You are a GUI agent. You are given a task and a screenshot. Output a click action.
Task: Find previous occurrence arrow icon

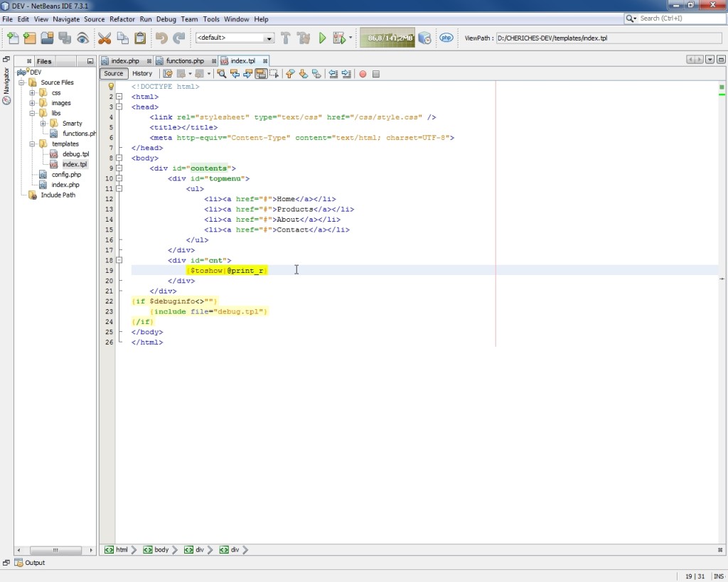(235, 74)
